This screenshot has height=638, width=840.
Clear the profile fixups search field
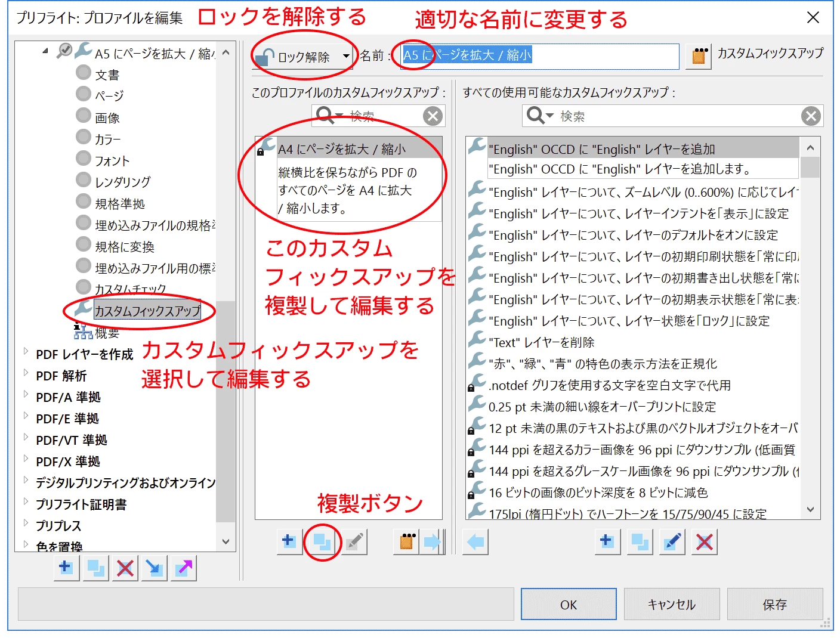433,116
